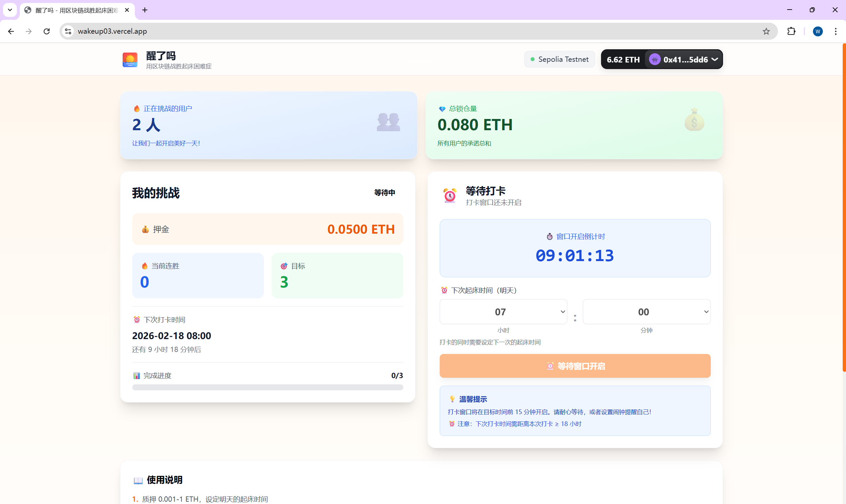
Task: Click the back navigation arrow
Action: pos(11,31)
